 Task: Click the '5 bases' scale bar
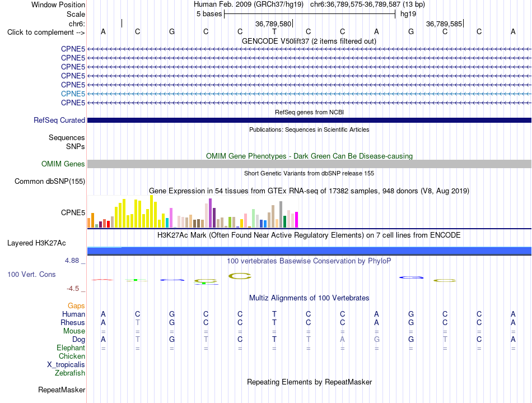(310, 14)
